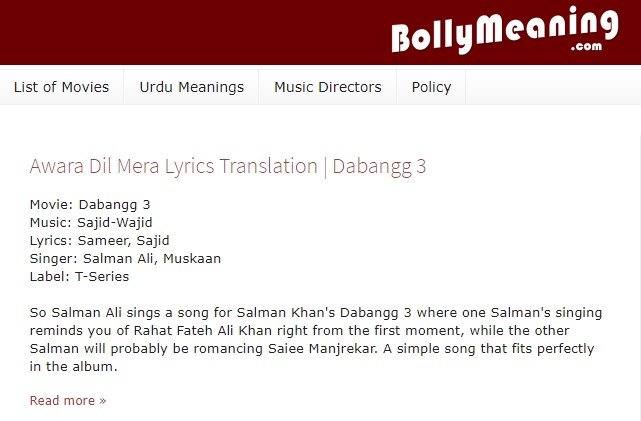Click the ".com" text under the logo
The width and height of the screenshot is (641, 421).
(586, 47)
